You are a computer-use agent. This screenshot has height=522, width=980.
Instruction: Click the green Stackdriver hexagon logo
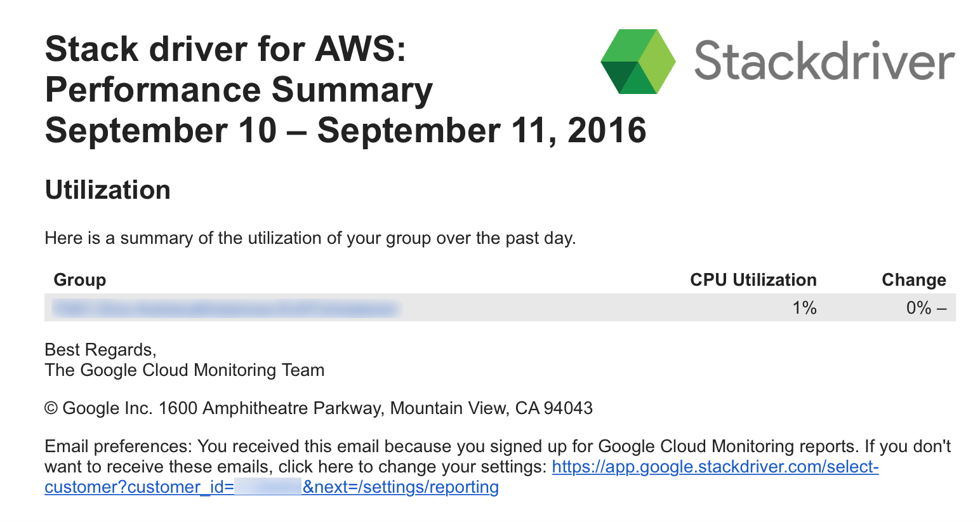click(x=637, y=62)
